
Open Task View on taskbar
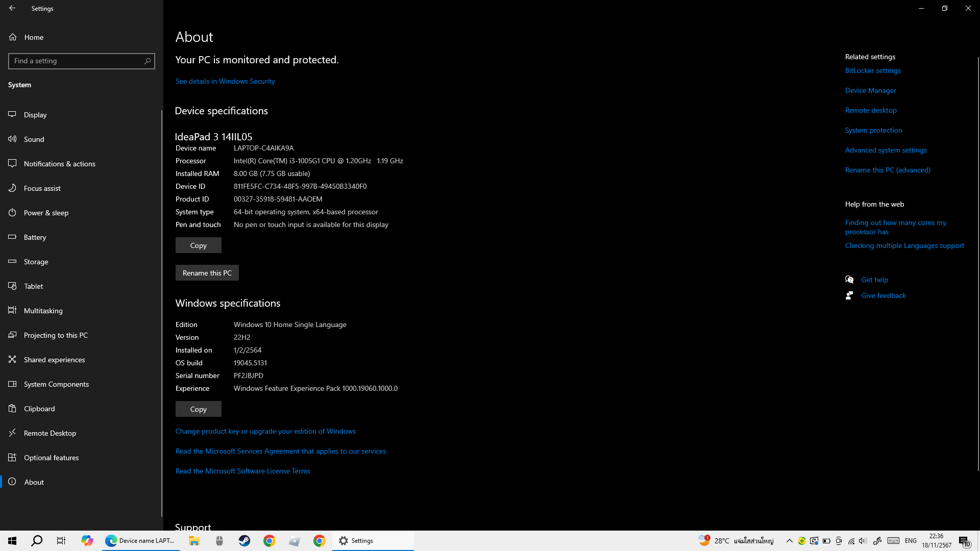[x=61, y=541]
